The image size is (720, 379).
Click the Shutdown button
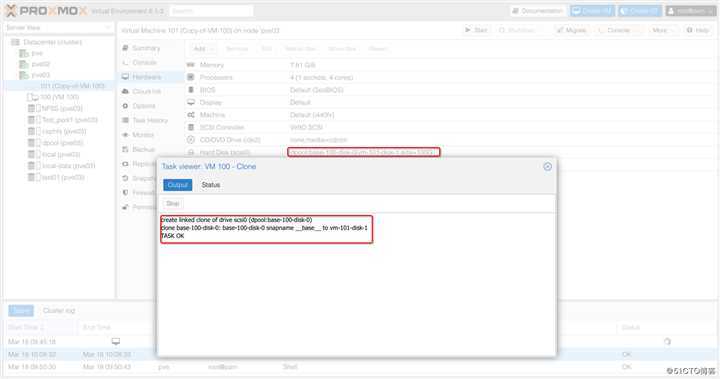tap(517, 30)
